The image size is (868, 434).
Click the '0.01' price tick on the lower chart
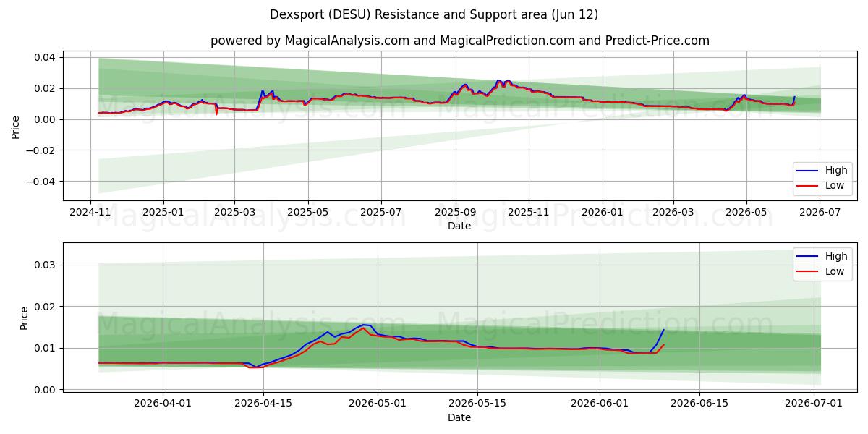point(46,348)
